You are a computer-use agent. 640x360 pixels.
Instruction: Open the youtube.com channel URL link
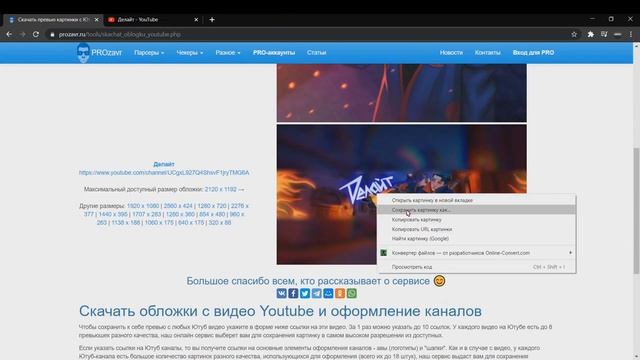point(164,173)
